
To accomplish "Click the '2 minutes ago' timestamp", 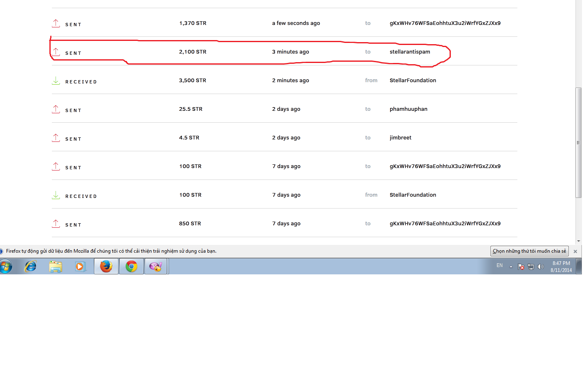I will tap(291, 81).
